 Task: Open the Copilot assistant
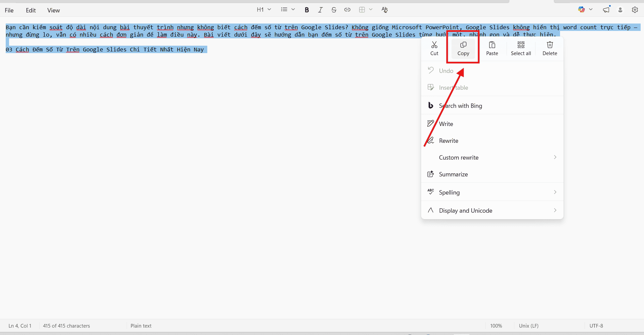pos(582,9)
